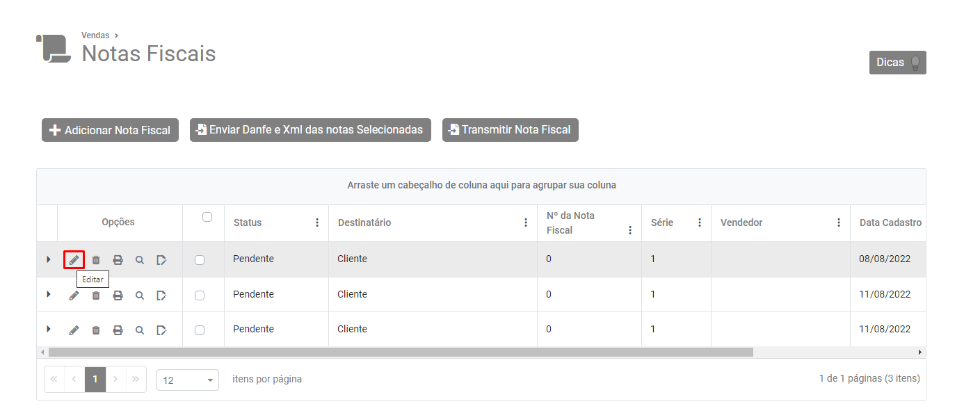The height and width of the screenshot is (413, 980).
Task: Click the transmit icon in first row
Action: click(x=161, y=260)
